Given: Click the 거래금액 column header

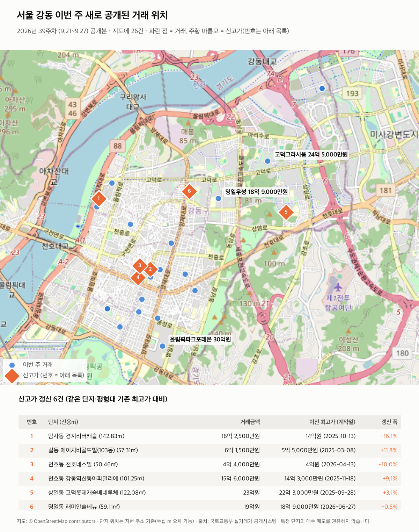Looking at the screenshot, I should point(250,422).
